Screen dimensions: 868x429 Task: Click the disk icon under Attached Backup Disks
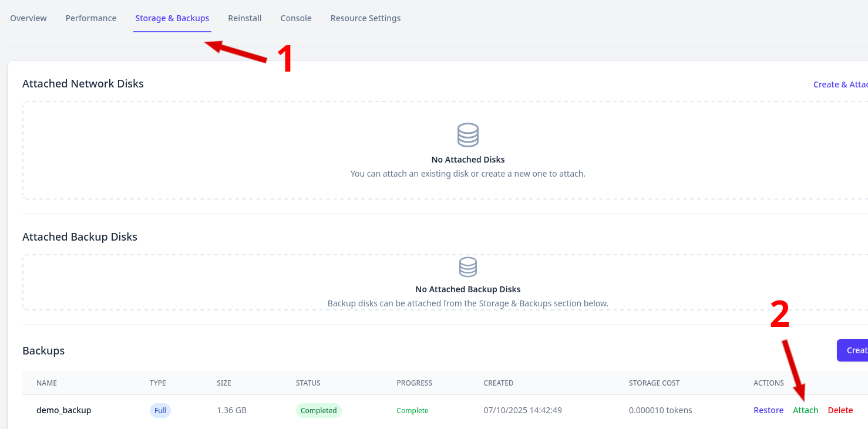[x=467, y=267]
